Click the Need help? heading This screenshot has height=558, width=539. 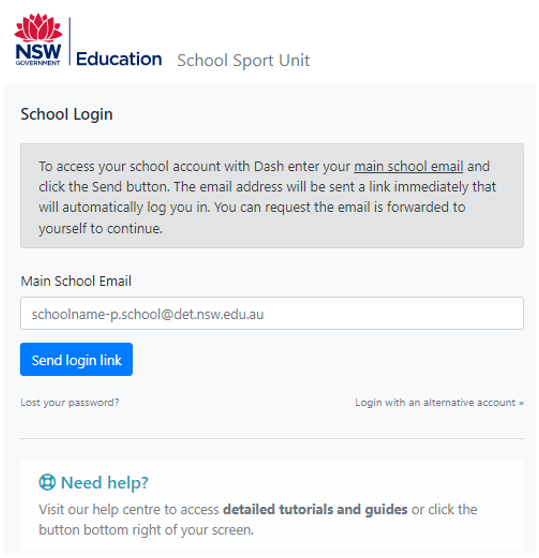tap(105, 483)
